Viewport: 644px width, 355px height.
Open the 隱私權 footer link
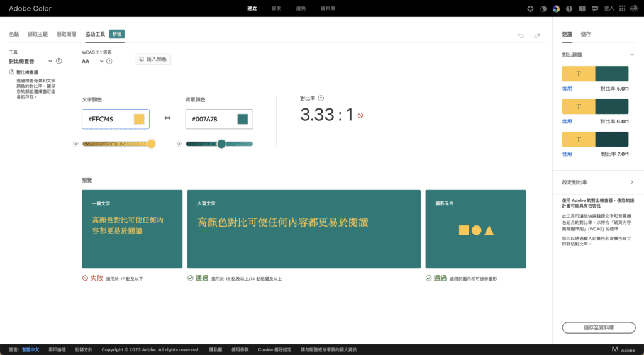[x=216, y=350]
